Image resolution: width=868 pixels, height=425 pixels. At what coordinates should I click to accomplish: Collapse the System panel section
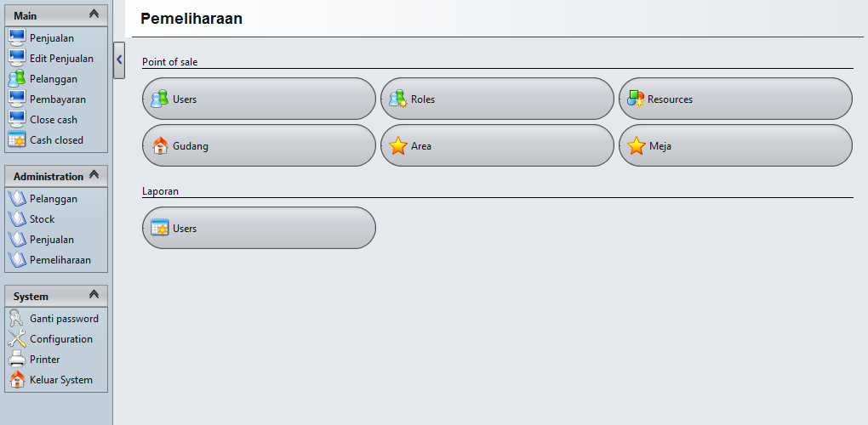(x=94, y=296)
